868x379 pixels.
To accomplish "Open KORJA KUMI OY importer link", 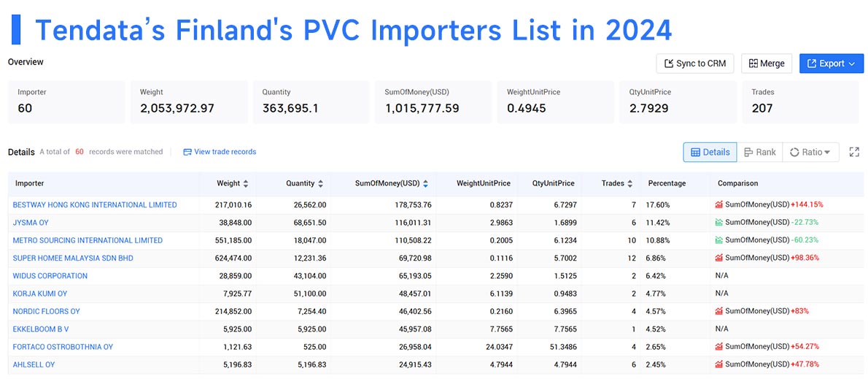I will click(40, 294).
